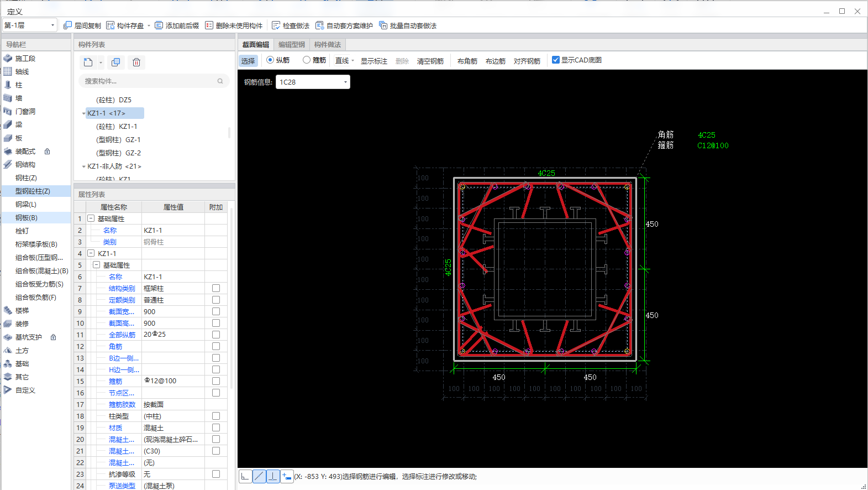Viewport: 868px width, 490px height.
Task: Select (砼柱) DZ5 in component list
Action: (x=114, y=100)
